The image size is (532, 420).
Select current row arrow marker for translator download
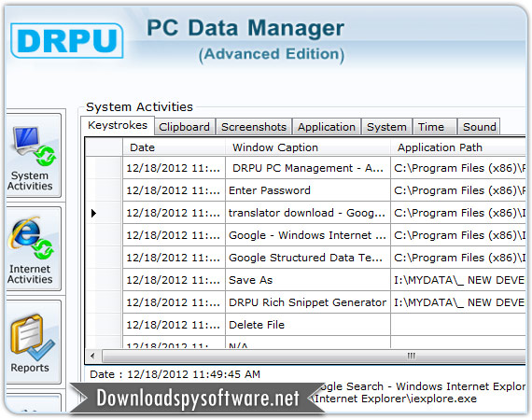(x=94, y=213)
